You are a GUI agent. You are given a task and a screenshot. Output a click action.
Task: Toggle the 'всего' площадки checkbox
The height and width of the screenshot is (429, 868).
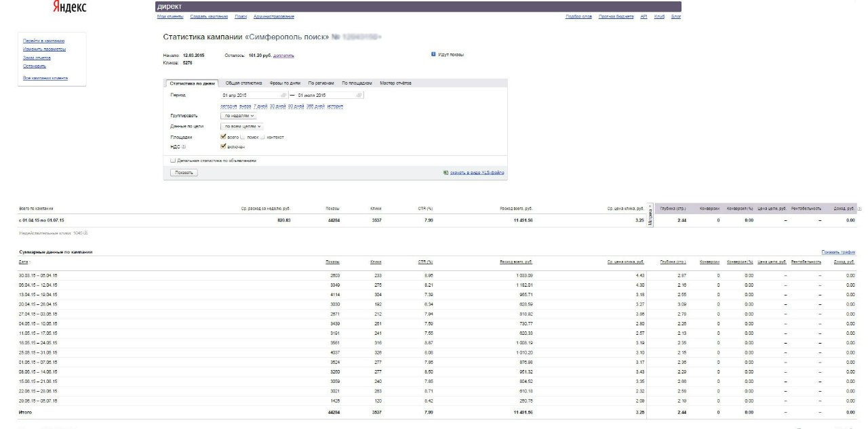pos(223,137)
